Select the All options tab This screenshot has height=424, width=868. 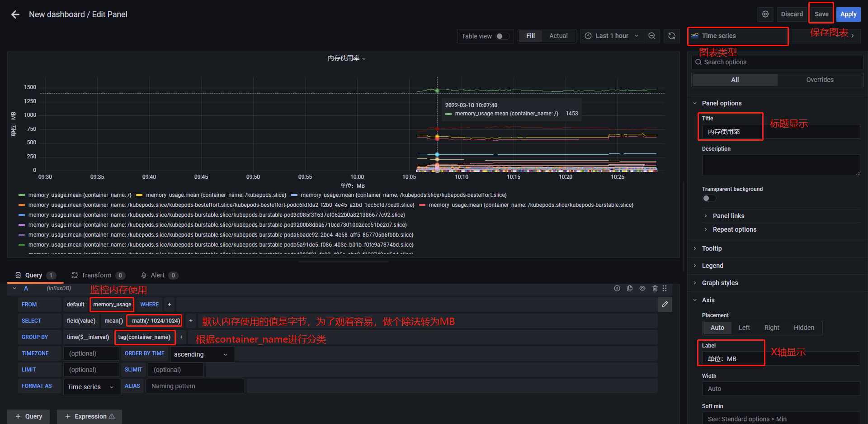point(735,80)
